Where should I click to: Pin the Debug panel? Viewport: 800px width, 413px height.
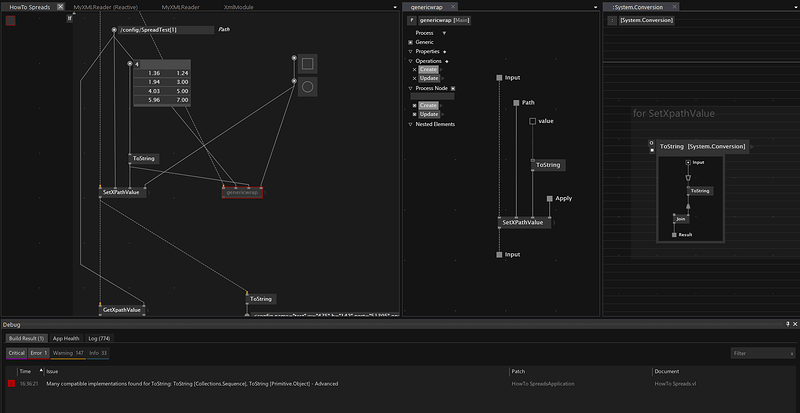[788, 324]
